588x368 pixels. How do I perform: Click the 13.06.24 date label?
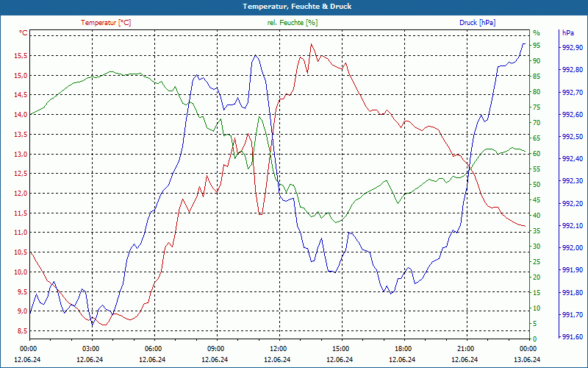point(527,359)
